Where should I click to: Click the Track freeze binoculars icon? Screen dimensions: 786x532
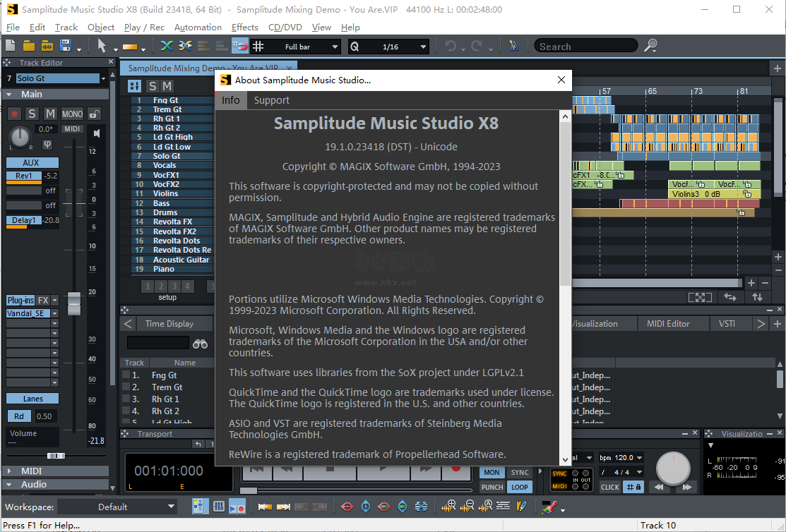(200, 344)
